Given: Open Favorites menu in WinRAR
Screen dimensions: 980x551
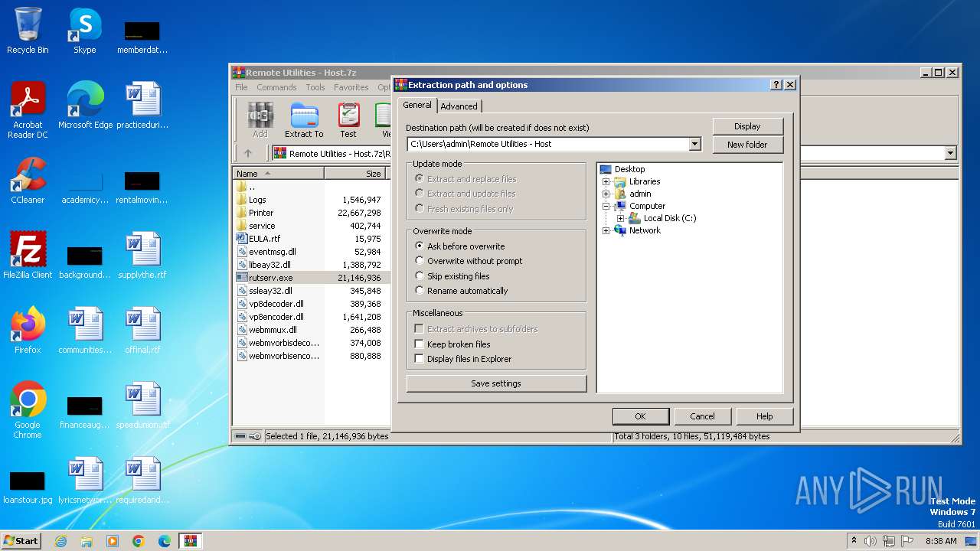Looking at the screenshot, I should click(x=351, y=87).
